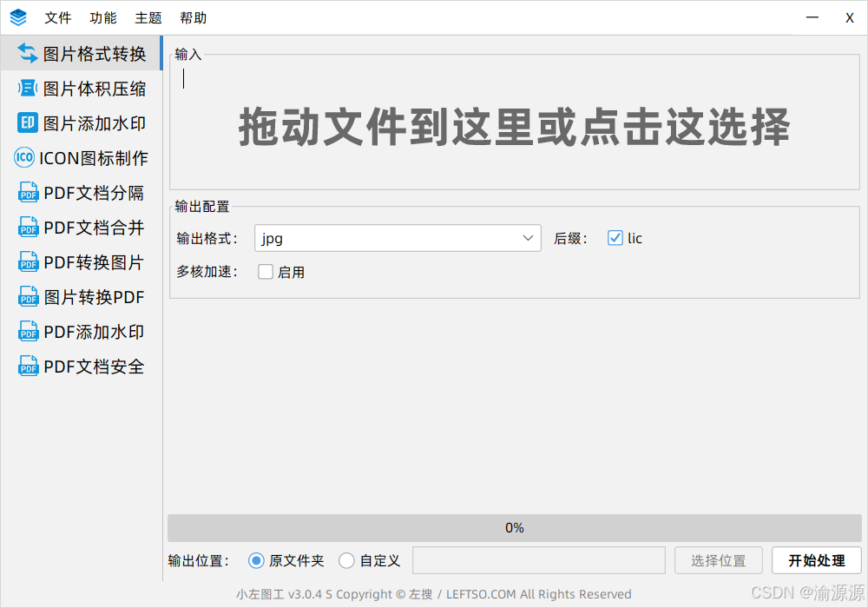Open the 图片格式转换 tool in the sidebar
The height and width of the screenshot is (608, 868).
pyautogui.click(x=81, y=53)
